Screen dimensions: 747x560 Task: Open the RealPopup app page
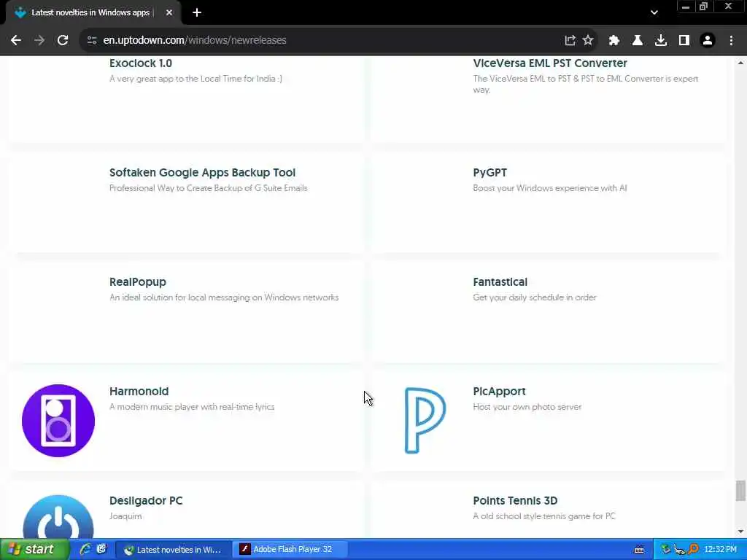138,282
